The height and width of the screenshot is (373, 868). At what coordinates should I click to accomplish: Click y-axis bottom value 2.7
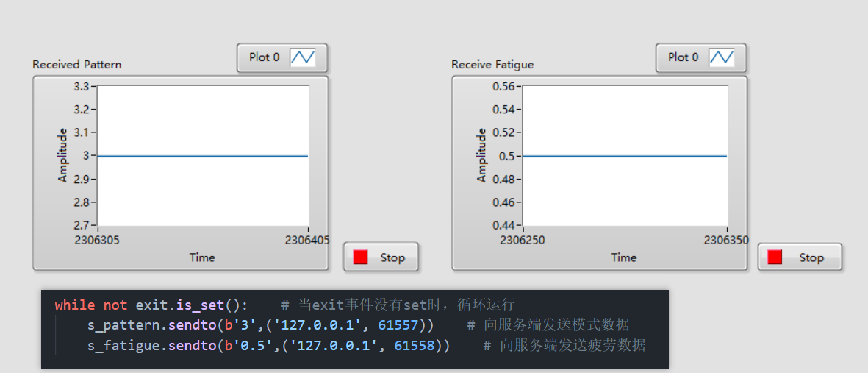(81, 225)
